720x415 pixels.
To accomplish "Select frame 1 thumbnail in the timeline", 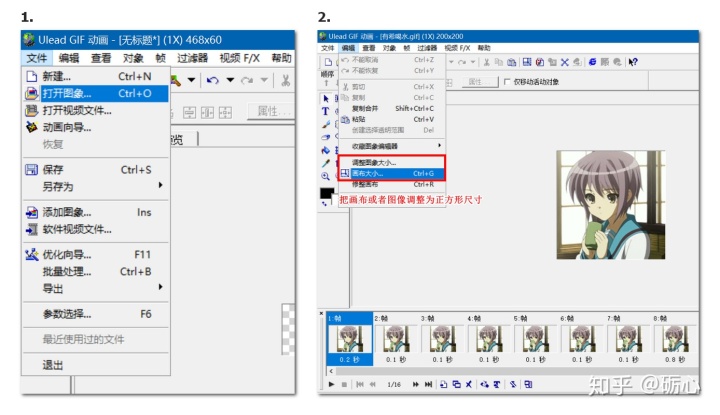I will click(349, 339).
